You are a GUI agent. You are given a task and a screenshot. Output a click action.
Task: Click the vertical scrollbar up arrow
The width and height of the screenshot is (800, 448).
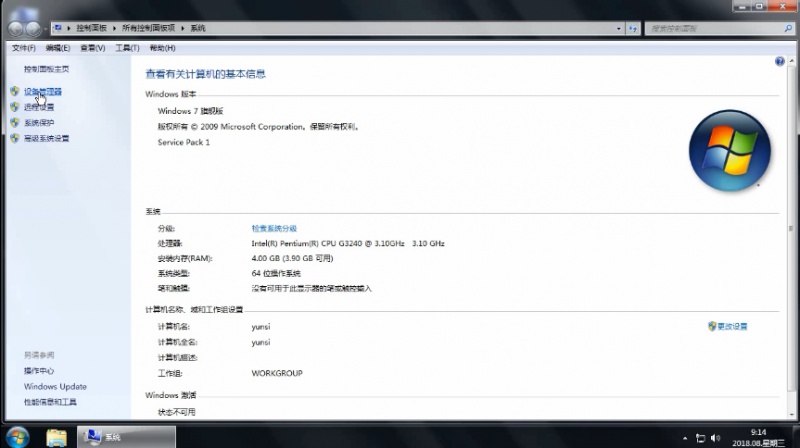pyautogui.click(x=791, y=61)
